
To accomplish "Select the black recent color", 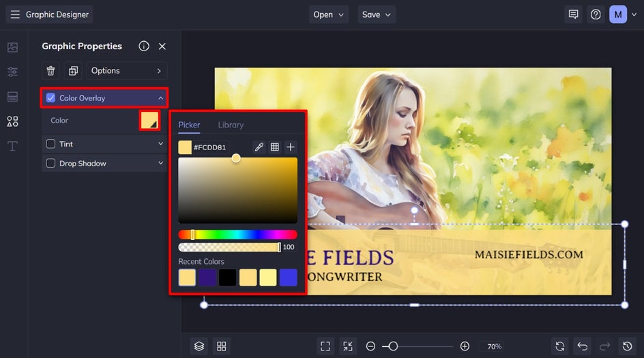I will click(228, 278).
